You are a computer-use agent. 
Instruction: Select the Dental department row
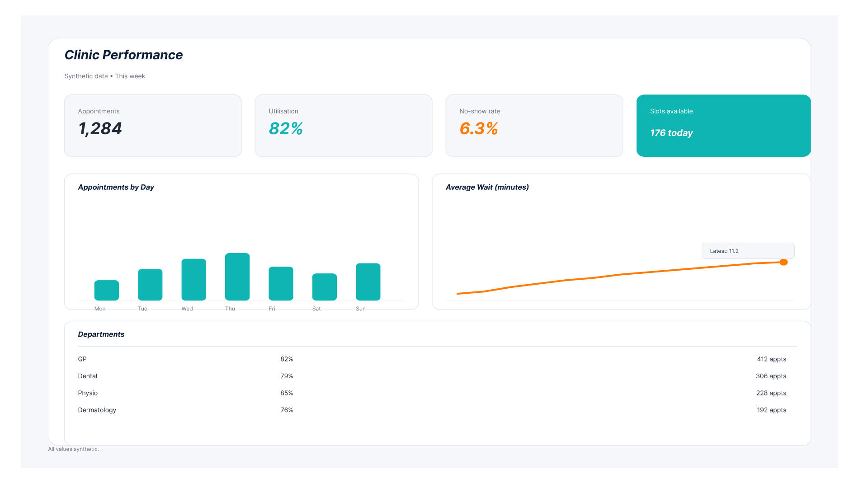(x=88, y=376)
